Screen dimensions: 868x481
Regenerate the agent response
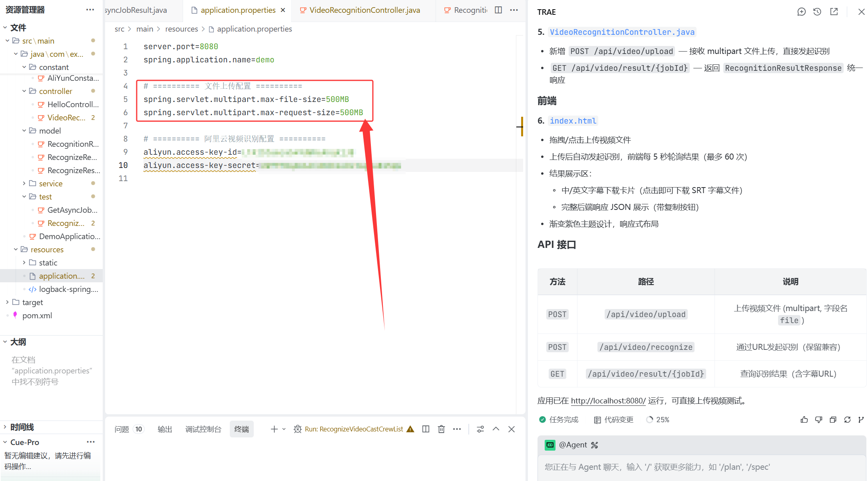[847, 419]
